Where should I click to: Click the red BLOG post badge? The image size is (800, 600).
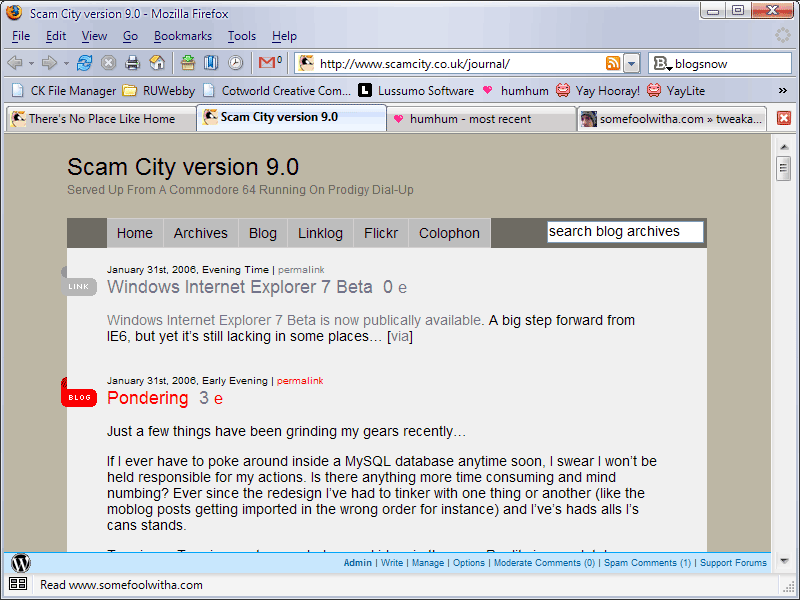[x=79, y=397]
